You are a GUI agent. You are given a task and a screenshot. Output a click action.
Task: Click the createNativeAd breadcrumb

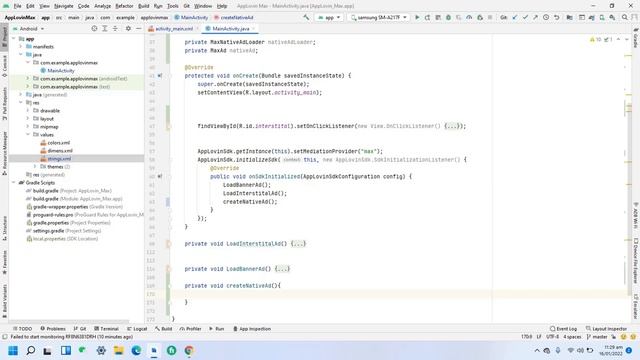pyautogui.click(x=233, y=18)
